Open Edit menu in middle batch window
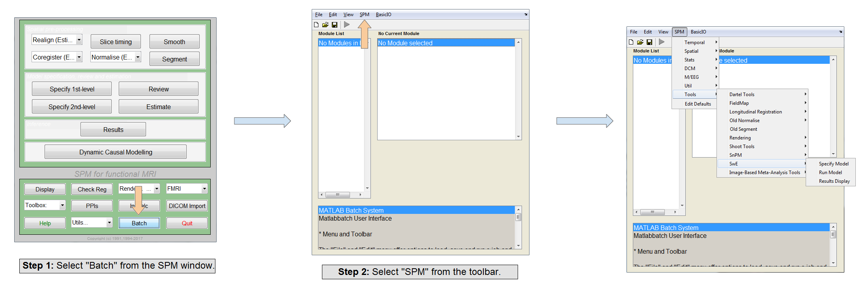The image size is (868, 297). coord(333,15)
